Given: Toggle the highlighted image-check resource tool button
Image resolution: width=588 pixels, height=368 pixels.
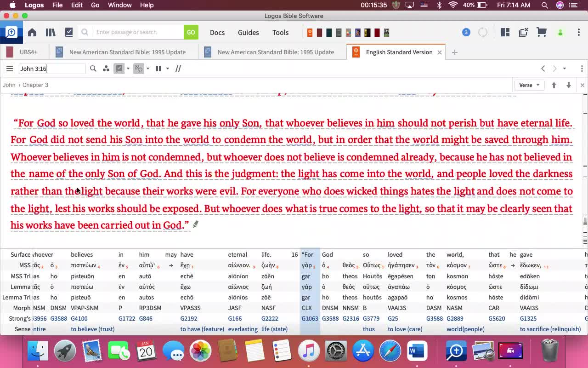Looking at the screenshot, I should click(119, 69).
